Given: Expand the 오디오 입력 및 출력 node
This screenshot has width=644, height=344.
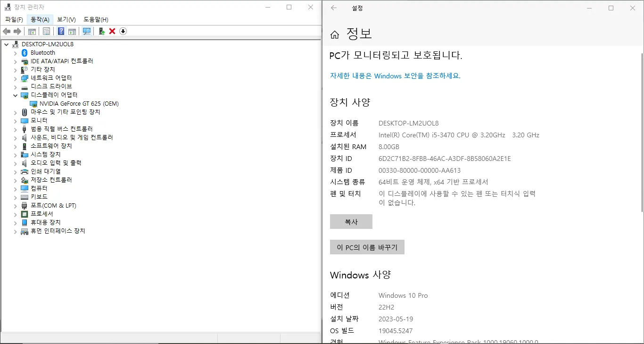Looking at the screenshot, I should click(x=15, y=163).
